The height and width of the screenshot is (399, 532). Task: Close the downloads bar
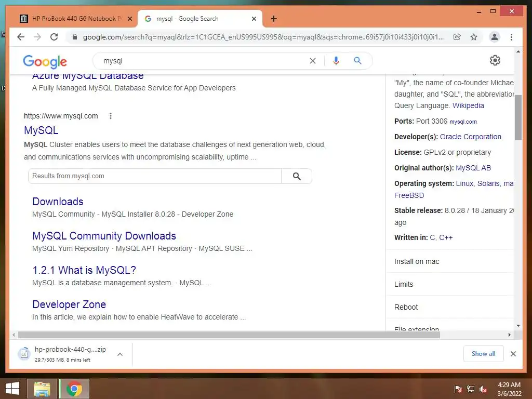pos(513,354)
